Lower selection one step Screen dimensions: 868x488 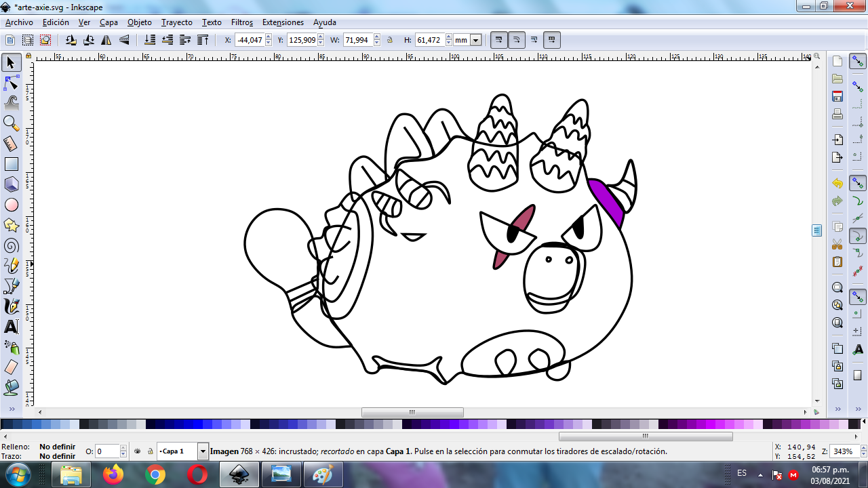point(167,40)
